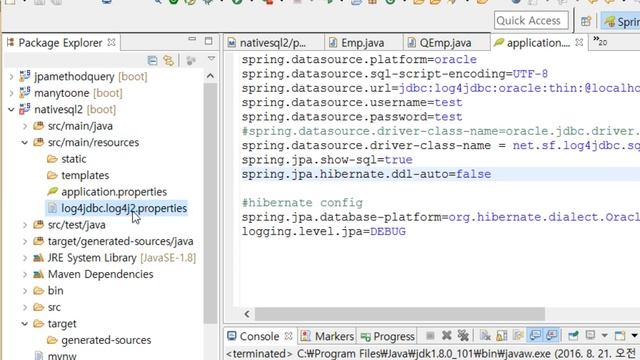Image resolution: width=640 pixels, height=360 pixels.
Task: Toggle Link with Editor in Package Explorer
Action: (x=168, y=60)
